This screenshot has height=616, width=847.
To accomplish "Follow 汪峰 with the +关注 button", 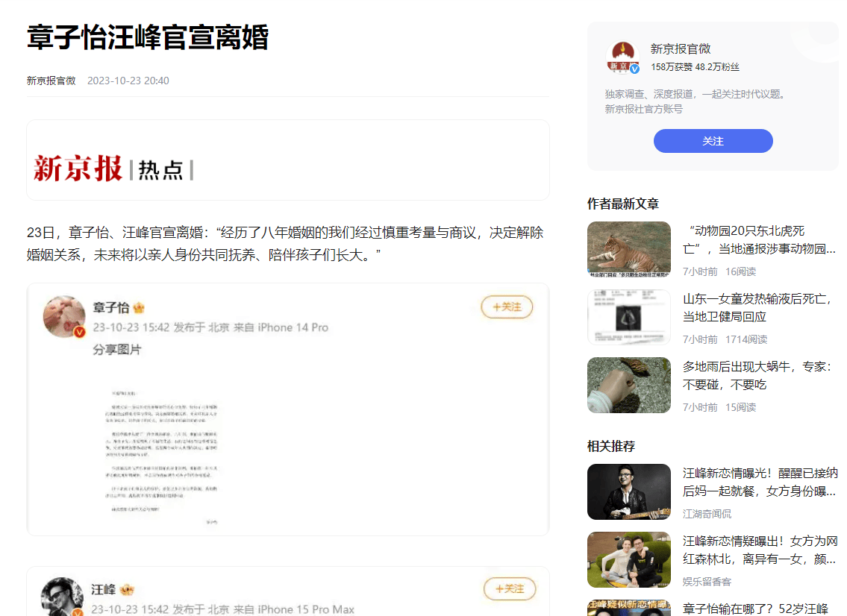I will 510,588.
